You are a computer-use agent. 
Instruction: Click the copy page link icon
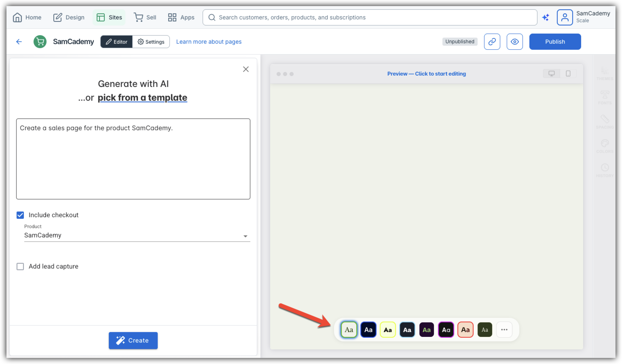(x=492, y=42)
